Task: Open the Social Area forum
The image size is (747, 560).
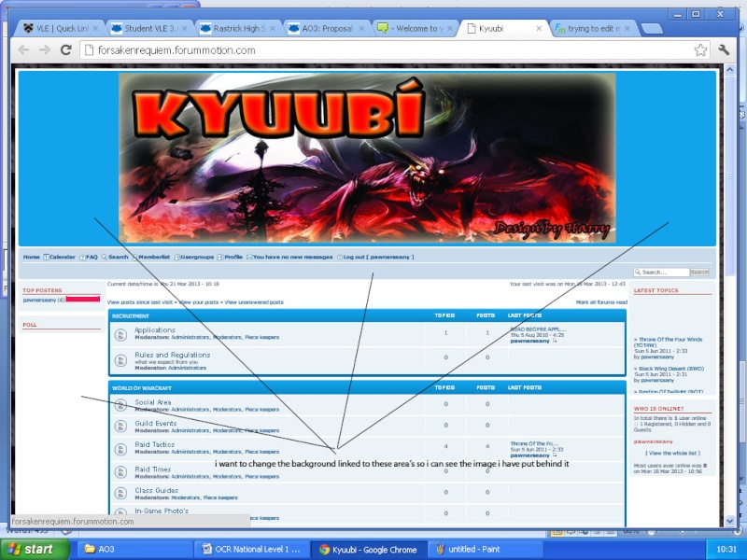Action: (x=153, y=402)
